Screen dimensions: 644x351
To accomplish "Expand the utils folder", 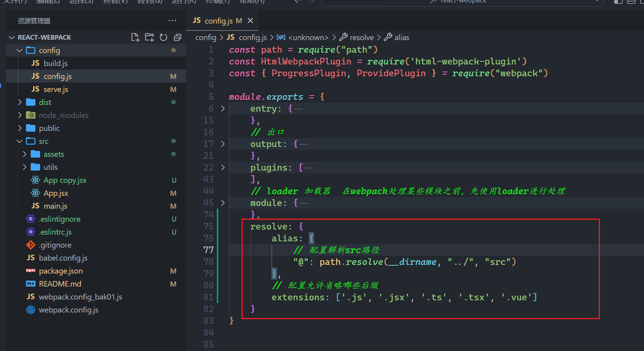I will pos(24,167).
